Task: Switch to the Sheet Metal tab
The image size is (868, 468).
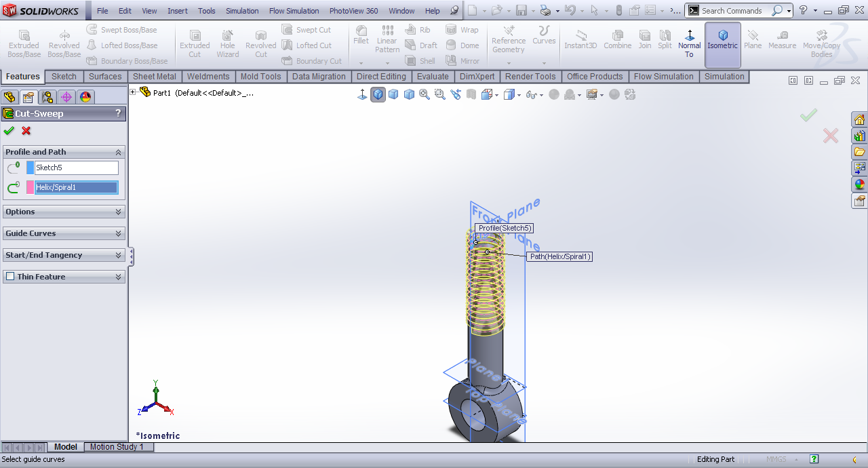Action: (154, 77)
